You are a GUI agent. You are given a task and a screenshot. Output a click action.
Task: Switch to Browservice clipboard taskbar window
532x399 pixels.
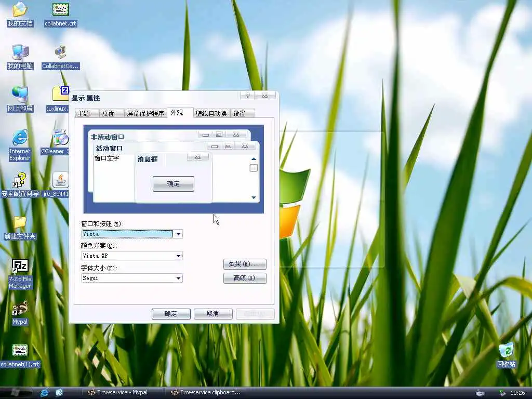tap(207, 393)
